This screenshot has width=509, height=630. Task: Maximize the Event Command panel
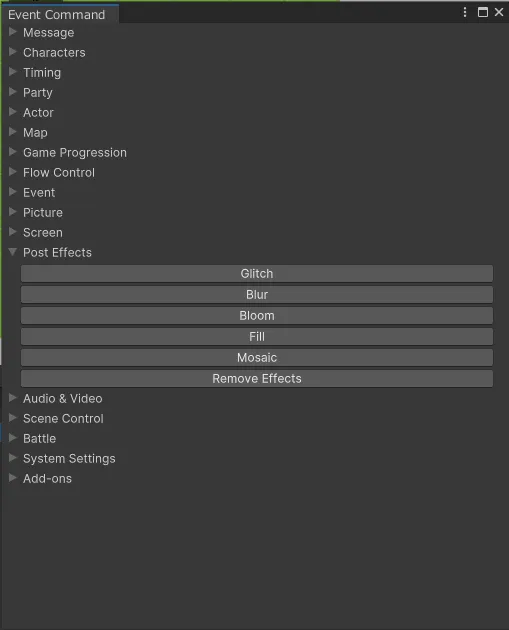482,12
